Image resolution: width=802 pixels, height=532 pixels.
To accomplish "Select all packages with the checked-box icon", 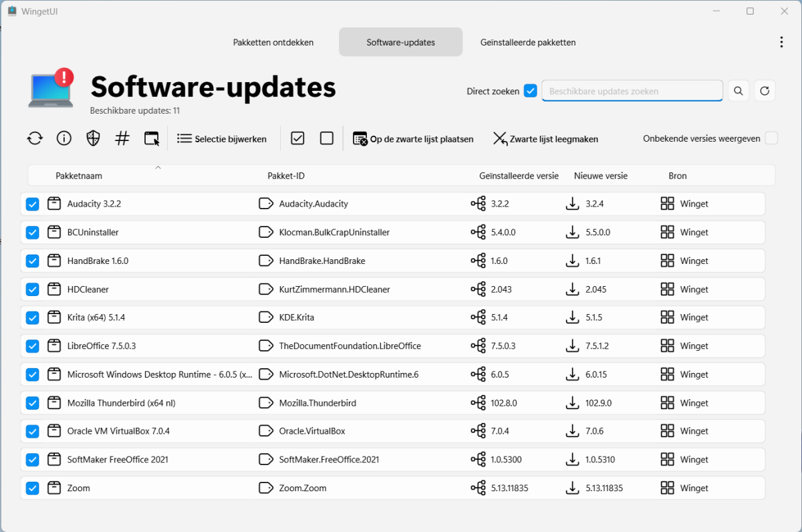I will [x=297, y=138].
